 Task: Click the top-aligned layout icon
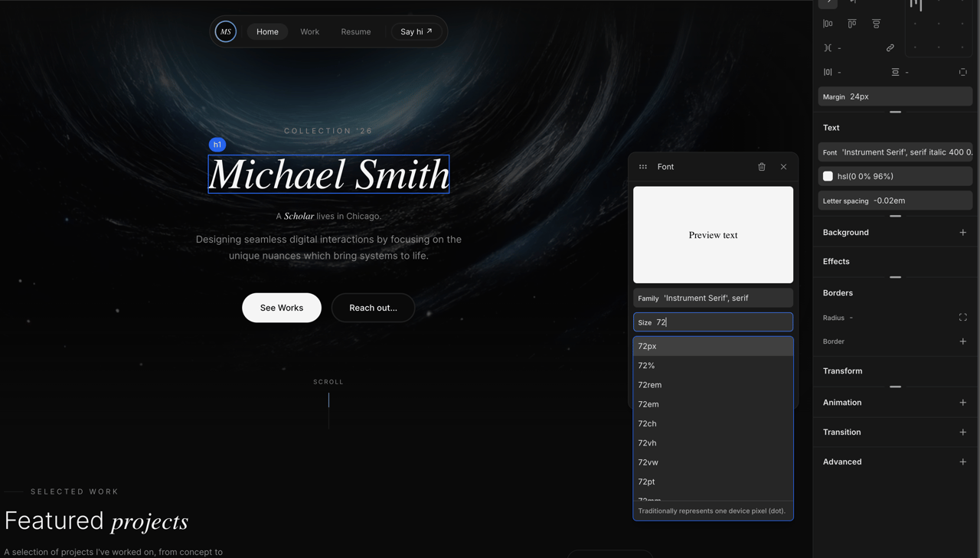[852, 24]
